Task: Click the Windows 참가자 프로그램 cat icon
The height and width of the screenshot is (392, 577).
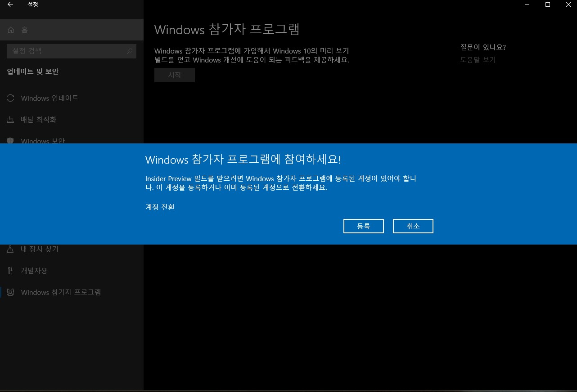Action: [10, 292]
